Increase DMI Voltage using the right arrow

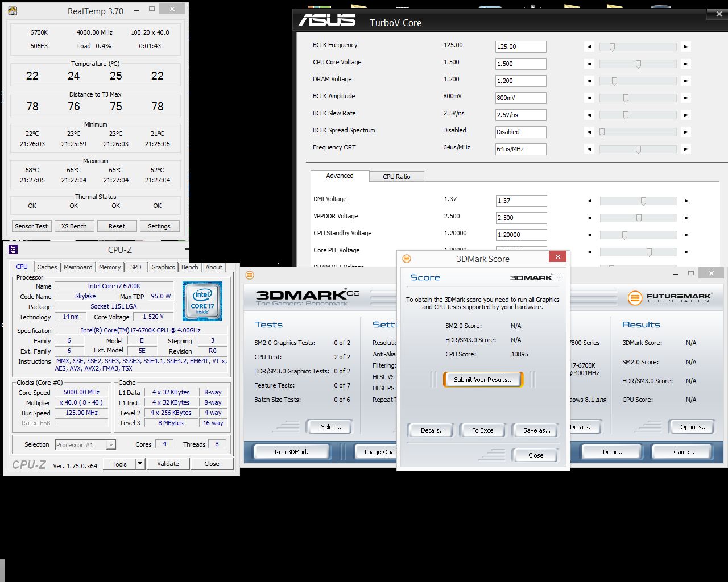click(686, 201)
